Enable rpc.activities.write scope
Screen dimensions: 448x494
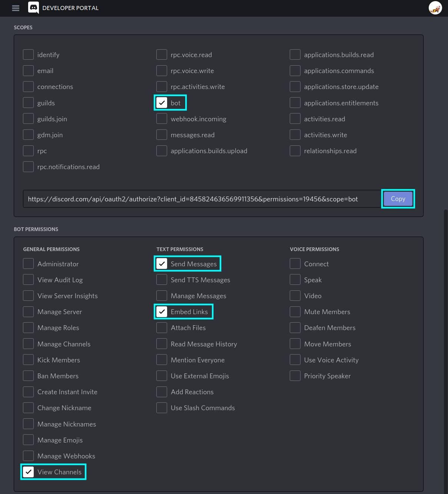(x=162, y=86)
